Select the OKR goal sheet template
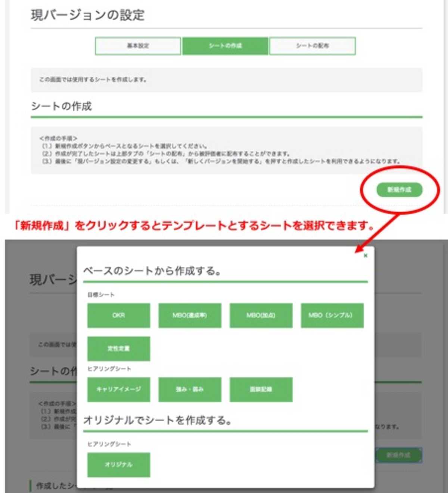Image resolution: width=448 pixels, height=493 pixels. pyautogui.click(x=118, y=315)
